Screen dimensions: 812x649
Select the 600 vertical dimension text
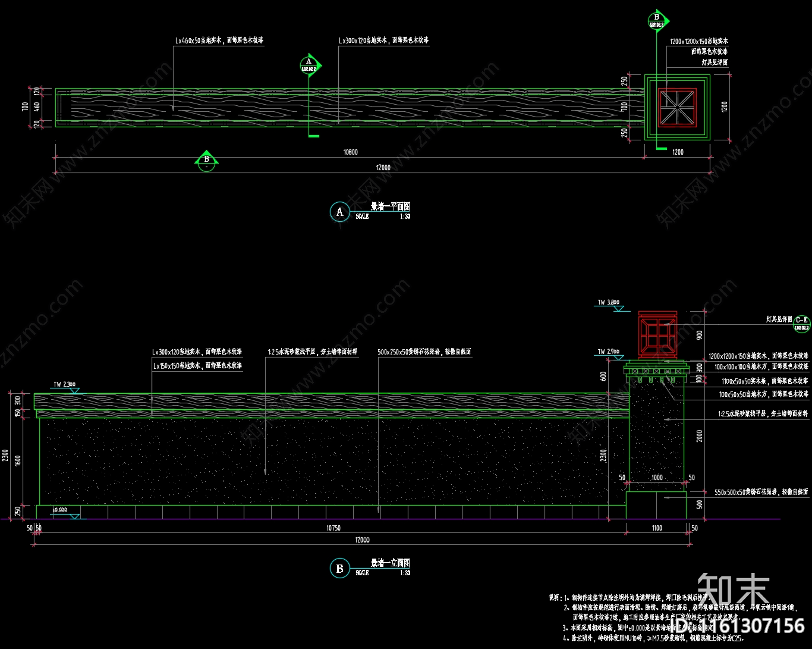[603, 377]
